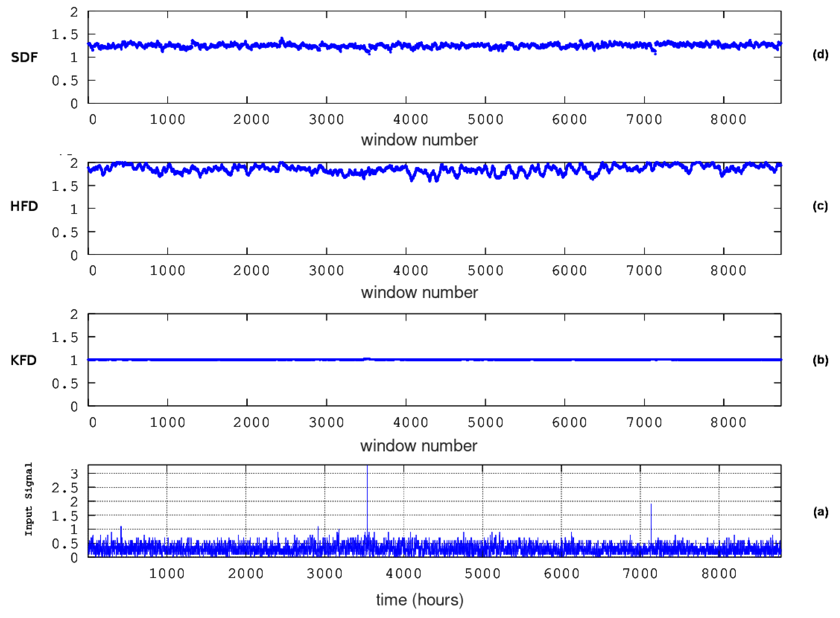Click window number title below SDF plot
The width and height of the screenshot is (840, 618).
click(x=419, y=140)
